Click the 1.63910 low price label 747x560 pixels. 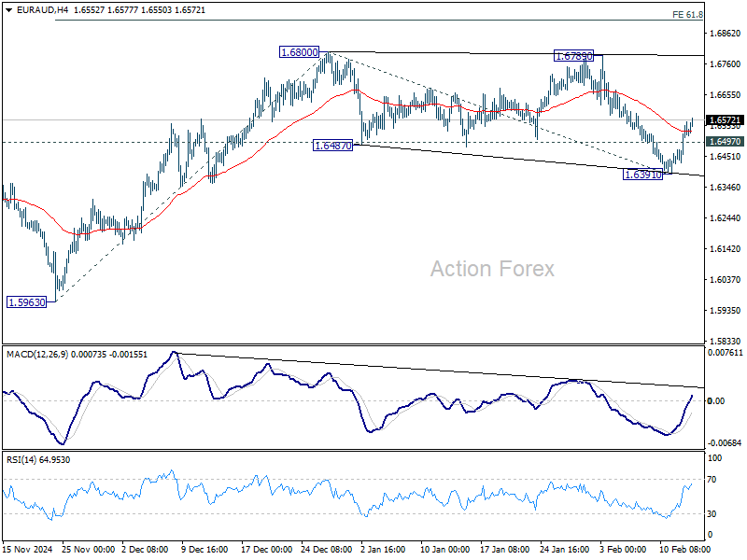(x=642, y=175)
